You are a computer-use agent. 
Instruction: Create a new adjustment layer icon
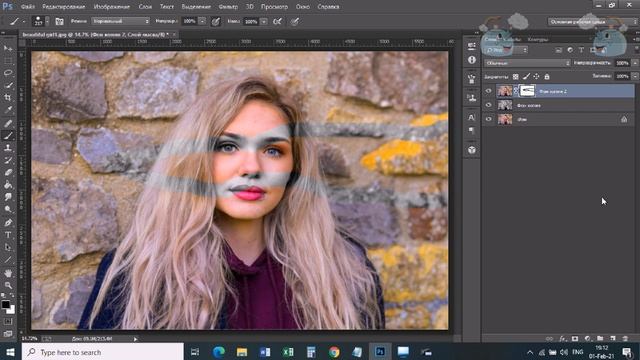coord(587,338)
